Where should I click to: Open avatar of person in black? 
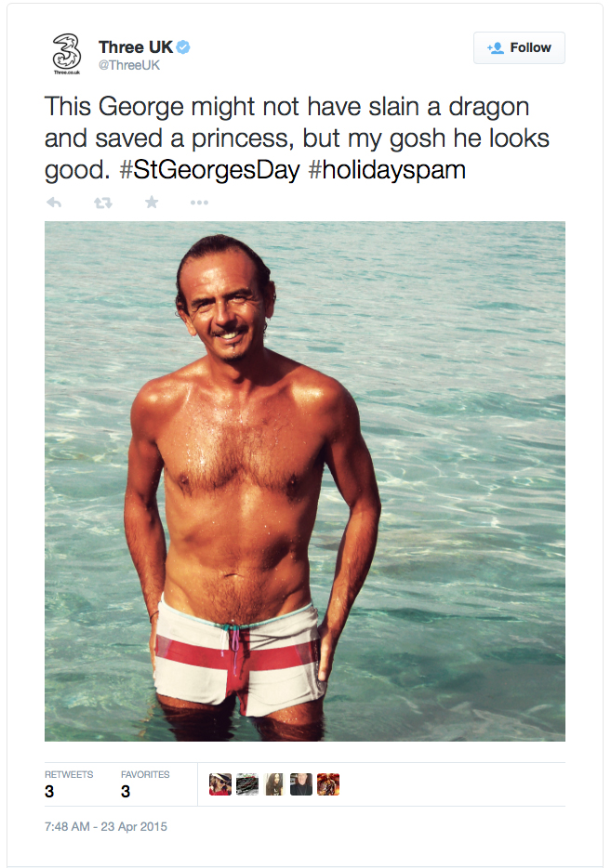pos(300,784)
